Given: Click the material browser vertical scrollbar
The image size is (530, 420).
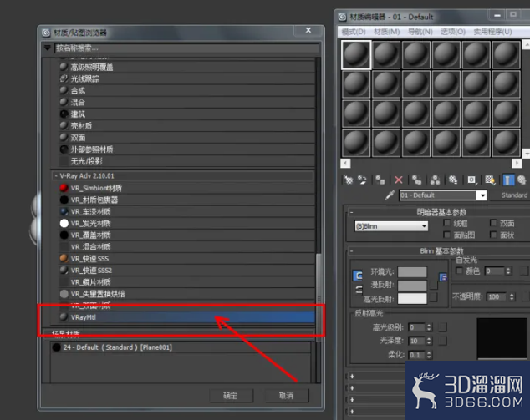Looking at the screenshot, I should point(319,297).
